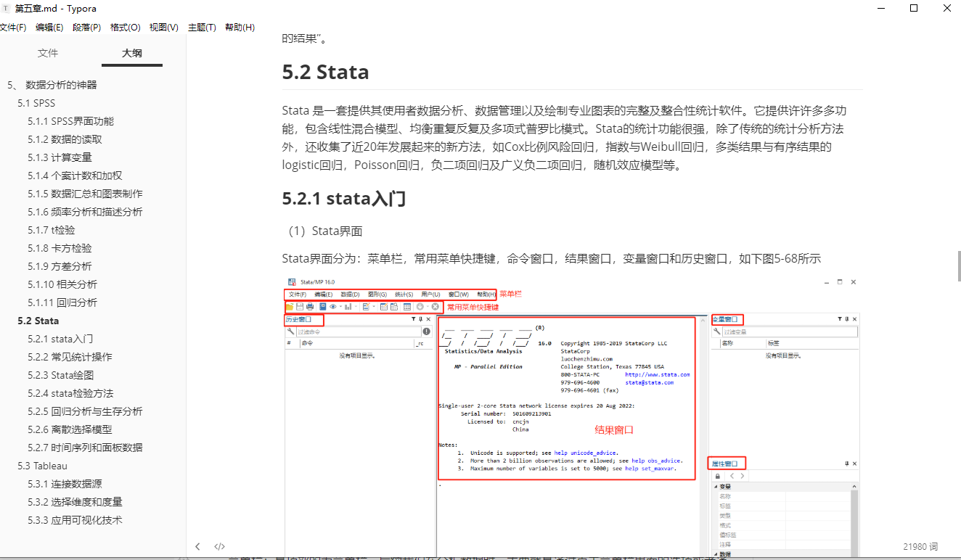Click the document heading 5.2.1 stata入门

click(x=344, y=198)
